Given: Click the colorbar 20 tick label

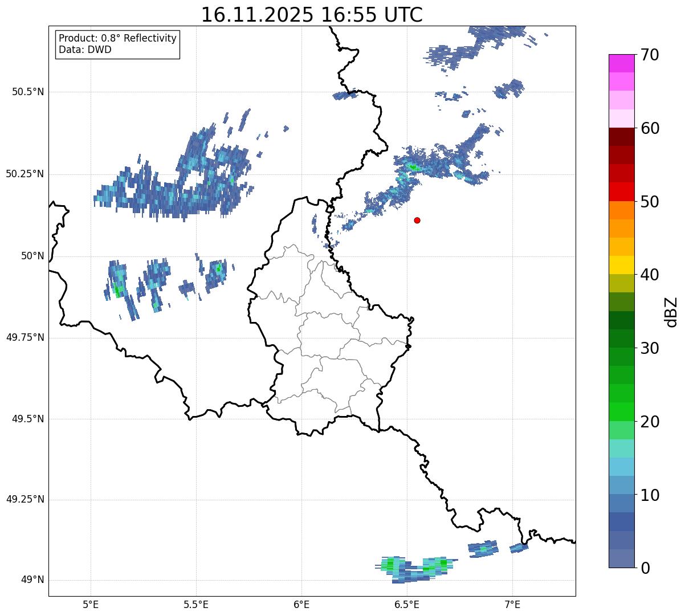Looking at the screenshot, I should [650, 422].
